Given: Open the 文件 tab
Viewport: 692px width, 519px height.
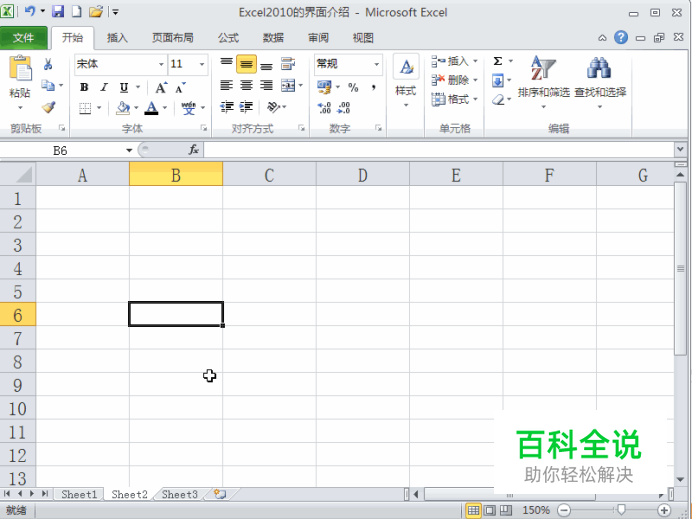Looking at the screenshot, I should click(x=23, y=38).
